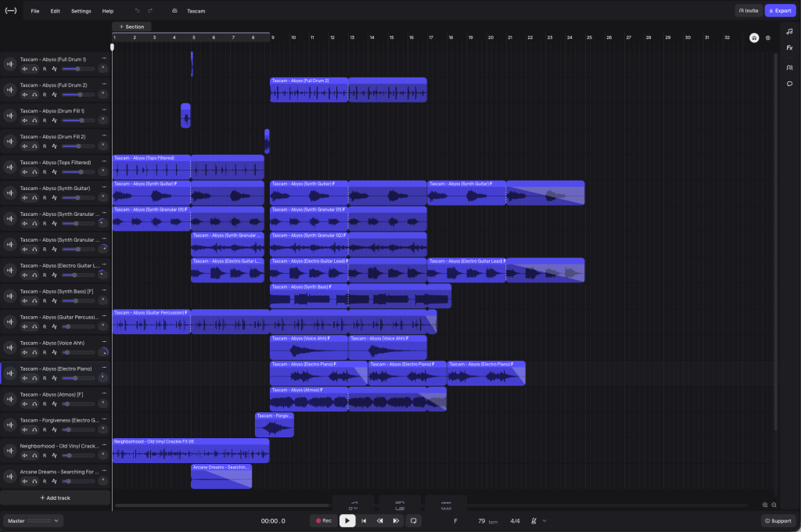
Task: Mute the Drum Fill 2 track
Action: click(x=24, y=146)
